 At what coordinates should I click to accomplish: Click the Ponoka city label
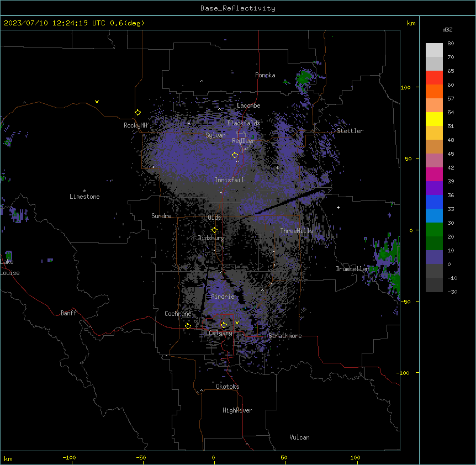[x=265, y=75]
